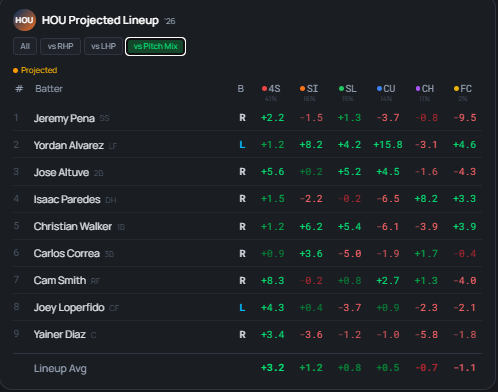Click Christian Walker CU value -6.1
The width and height of the screenshot is (498, 392).
(388, 227)
